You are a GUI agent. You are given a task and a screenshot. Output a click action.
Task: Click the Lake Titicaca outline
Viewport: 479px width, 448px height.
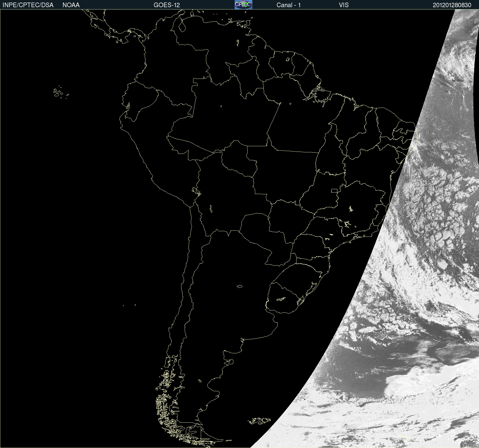tap(196, 191)
